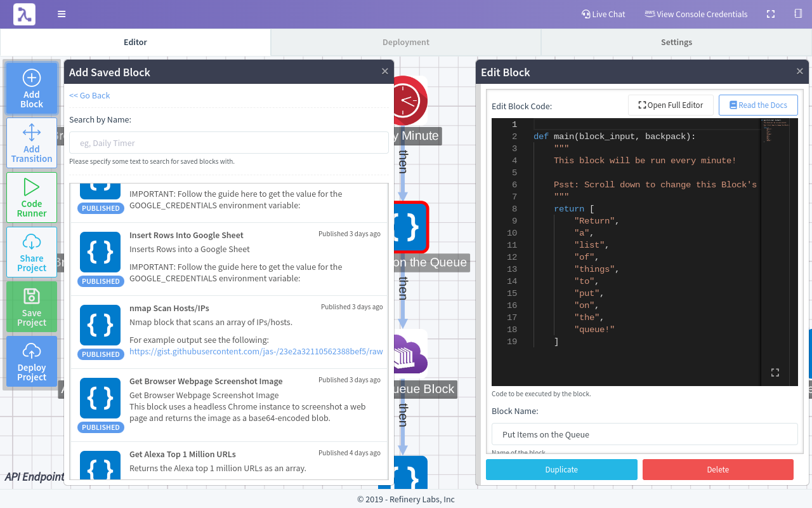This screenshot has width=812, height=508.
Task: Click 'Published 4 days ago' timestamp
Action: coord(350,453)
